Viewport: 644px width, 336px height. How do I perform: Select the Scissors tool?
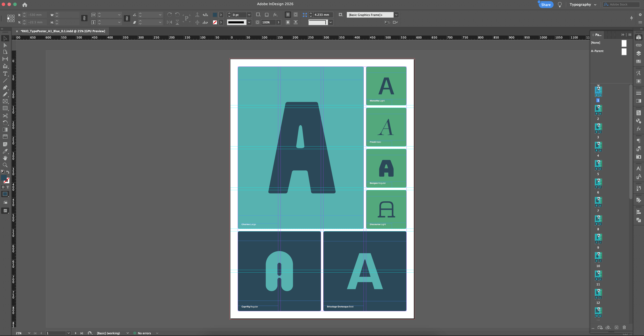[5, 116]
